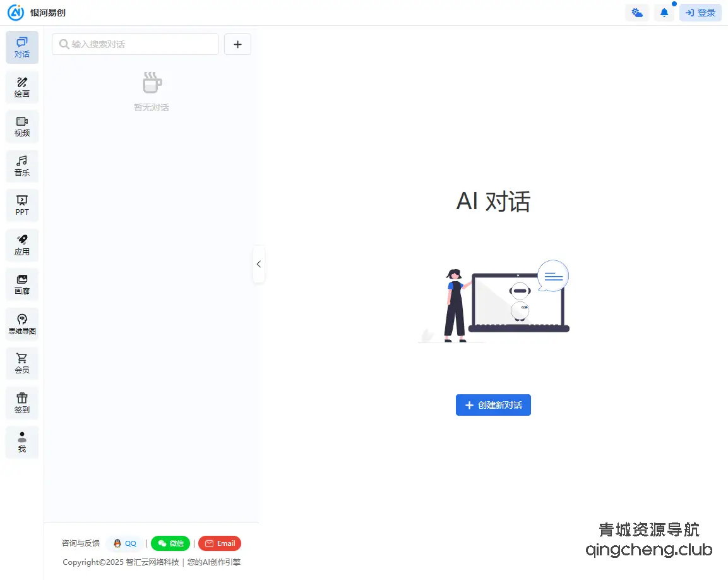728x580 pixels.
Task: Select the 视频 (video) icon
Action: point(21,126)
